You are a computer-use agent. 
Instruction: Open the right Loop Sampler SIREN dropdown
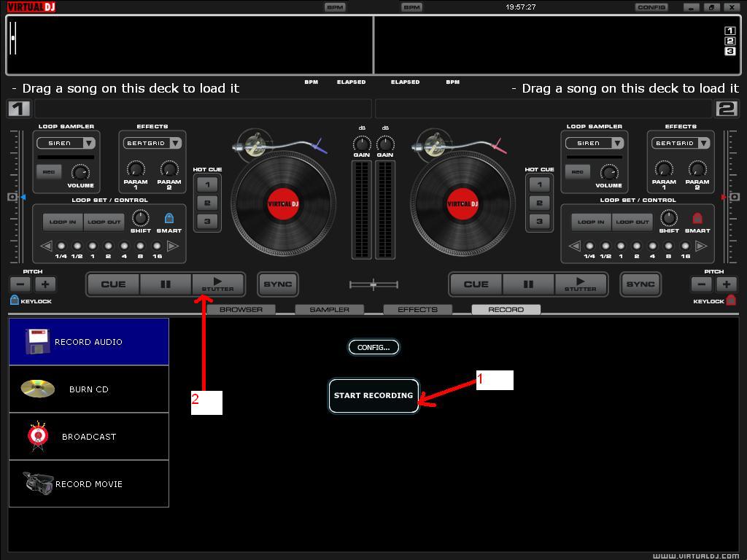(594, 143)
